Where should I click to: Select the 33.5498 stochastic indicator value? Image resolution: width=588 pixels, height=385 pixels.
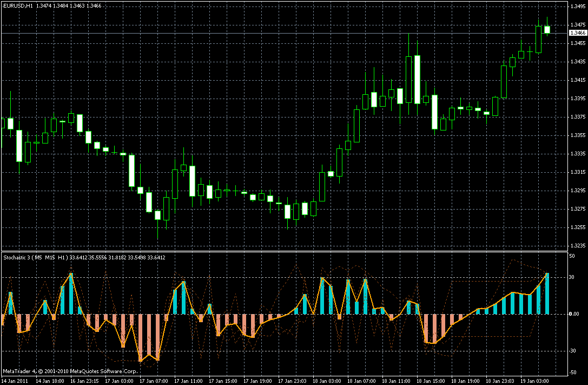pyautogui.click(x=136, y=257)
